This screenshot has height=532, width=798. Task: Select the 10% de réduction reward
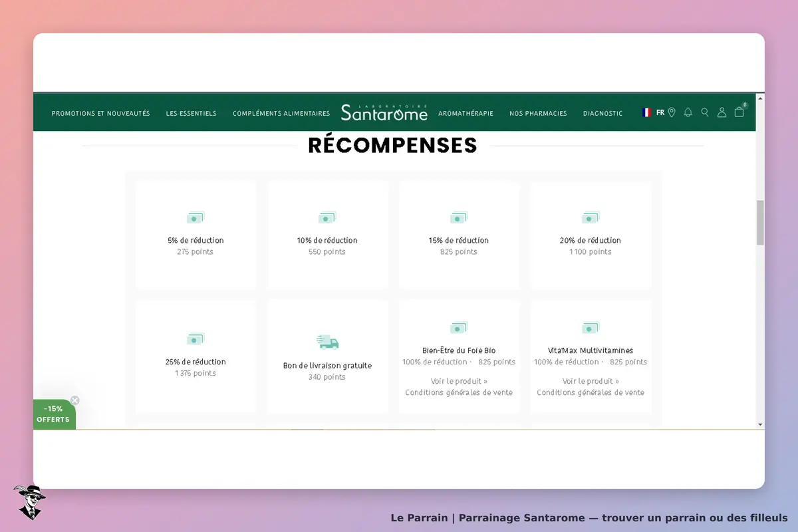(327, 235)
